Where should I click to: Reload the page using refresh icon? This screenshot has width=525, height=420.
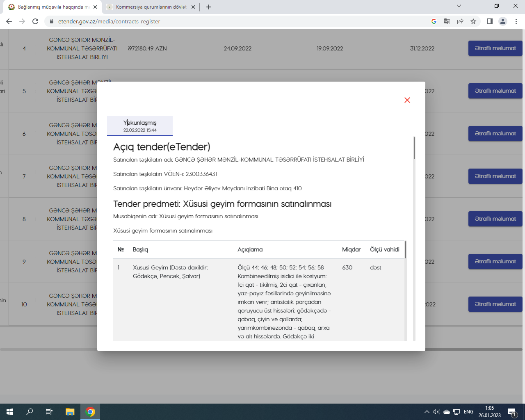[35, 21]
